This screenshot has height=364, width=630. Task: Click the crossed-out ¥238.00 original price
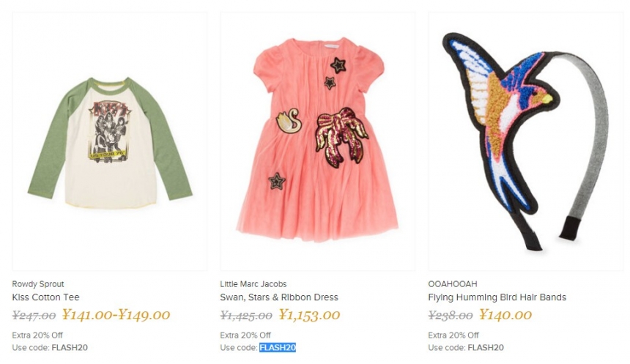click(451, 316)
